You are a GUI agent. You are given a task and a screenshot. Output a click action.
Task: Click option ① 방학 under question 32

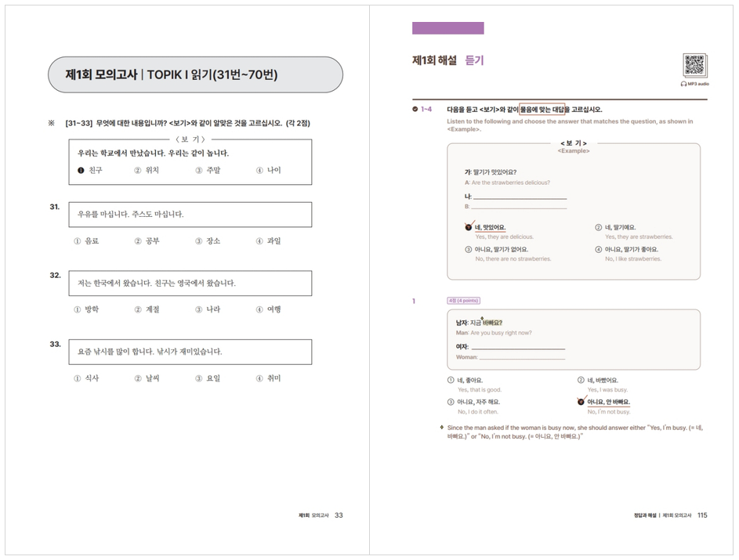click(86, 309)
